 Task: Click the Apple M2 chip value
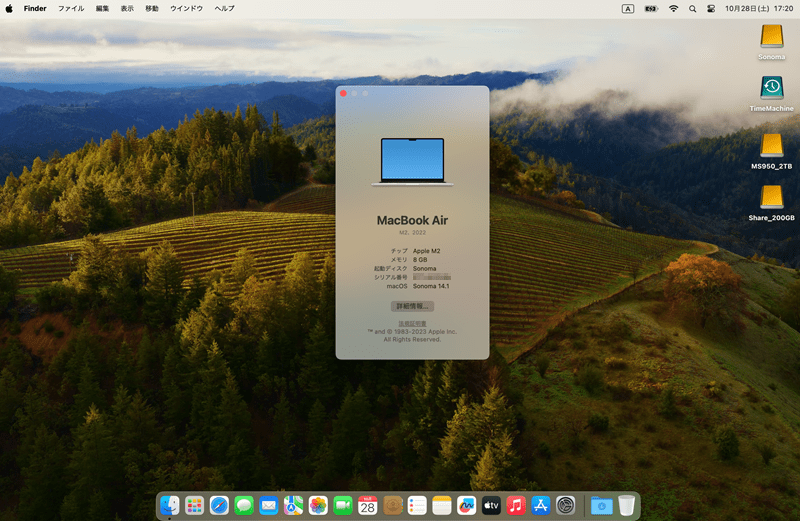[x=427, y=251]
